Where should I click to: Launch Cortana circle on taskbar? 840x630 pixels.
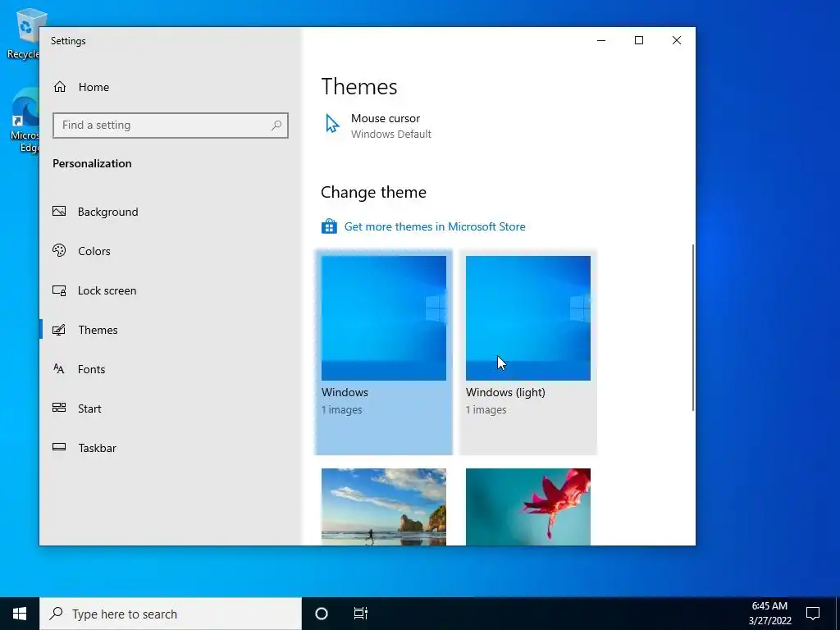322,614
